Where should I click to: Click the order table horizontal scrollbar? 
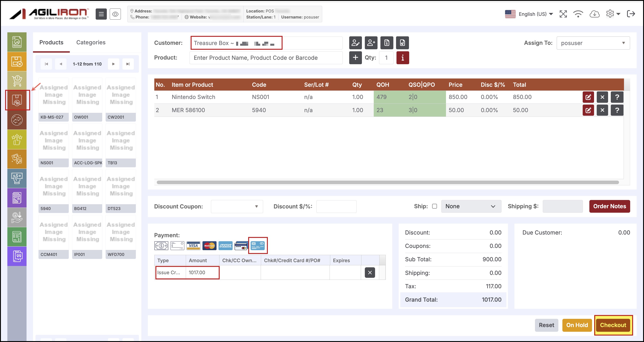tap(388, 182)
